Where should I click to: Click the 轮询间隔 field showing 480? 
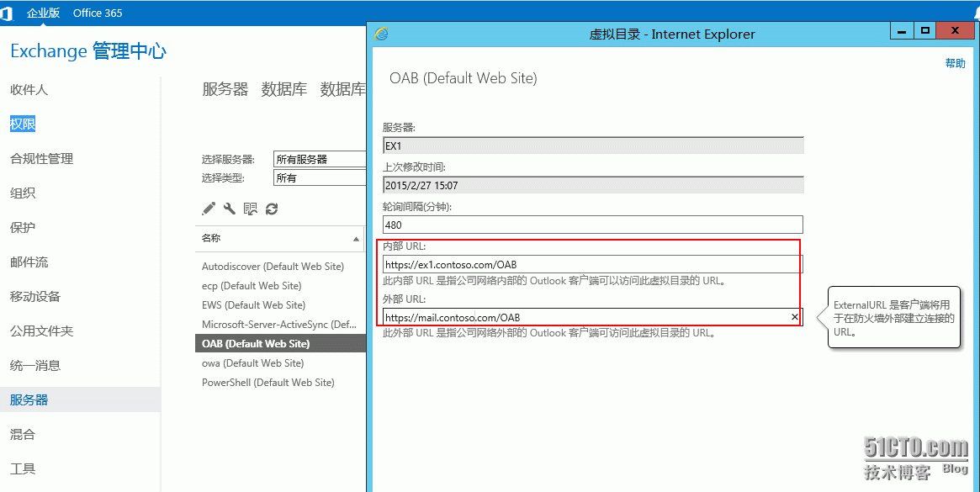pyautogui.click(x=592, y=225)
